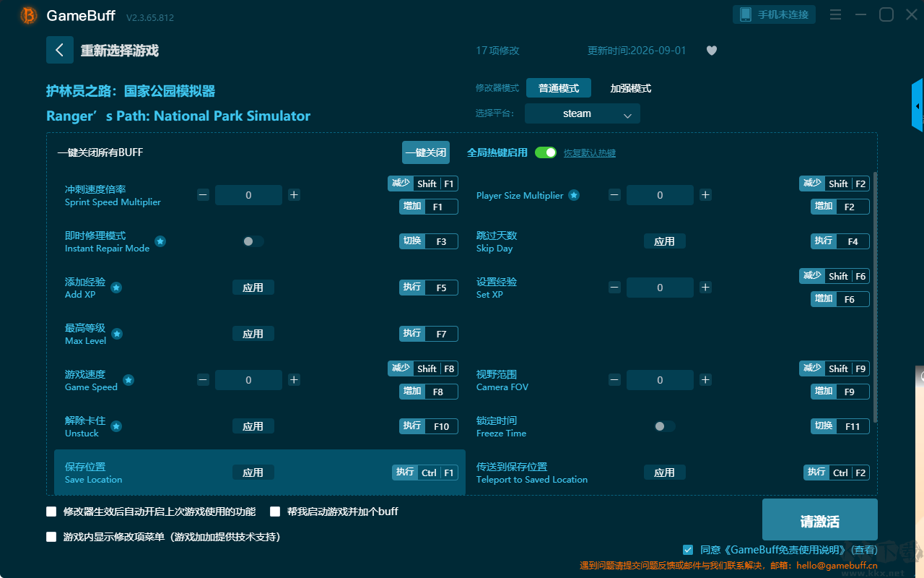The height and width of the screenshot is (578, 924).
Task: Enable auto-start last used functions checkbox
Action: point(51,512)
